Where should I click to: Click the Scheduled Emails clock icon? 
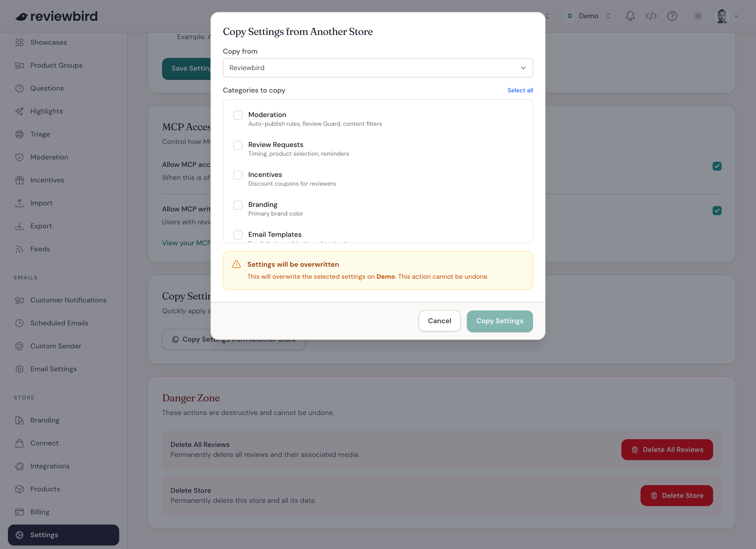[19, 323]
